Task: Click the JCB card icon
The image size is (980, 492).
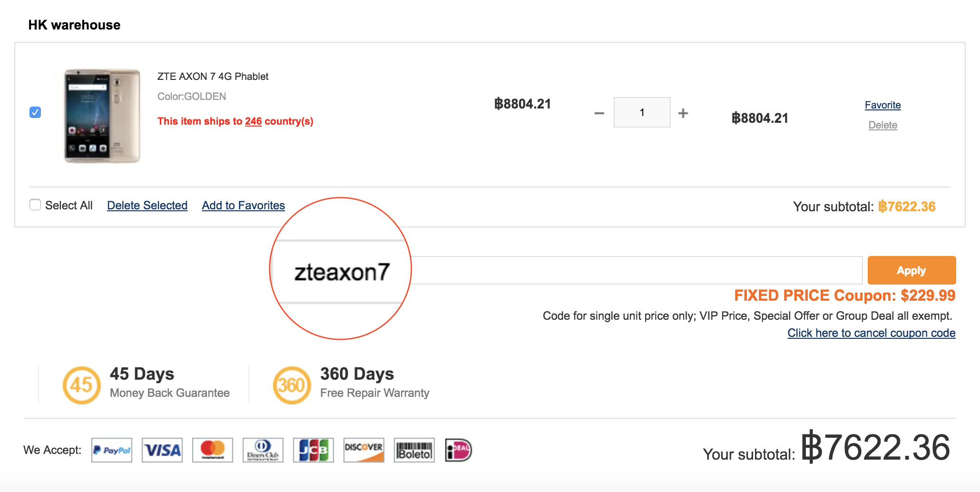Action: [x=314, y=450]
